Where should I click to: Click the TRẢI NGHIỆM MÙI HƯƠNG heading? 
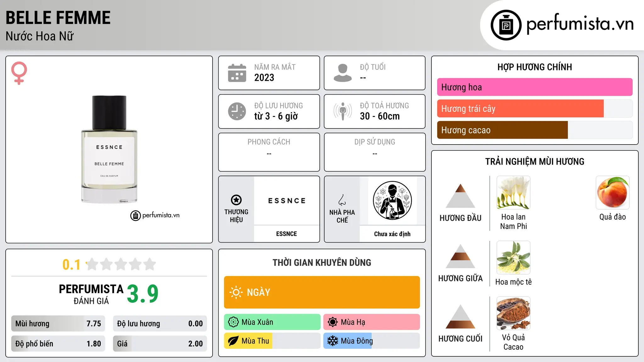point(535,162)
